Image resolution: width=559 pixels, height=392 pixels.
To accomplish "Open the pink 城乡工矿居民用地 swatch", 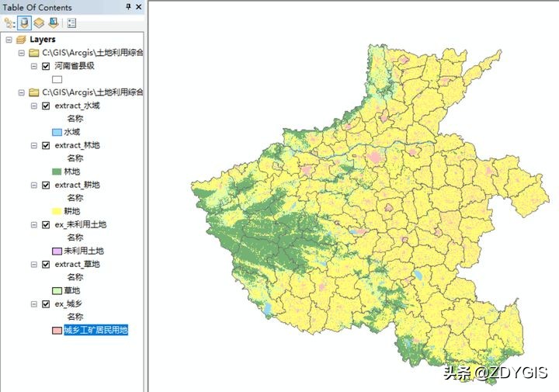I will 57,331.
